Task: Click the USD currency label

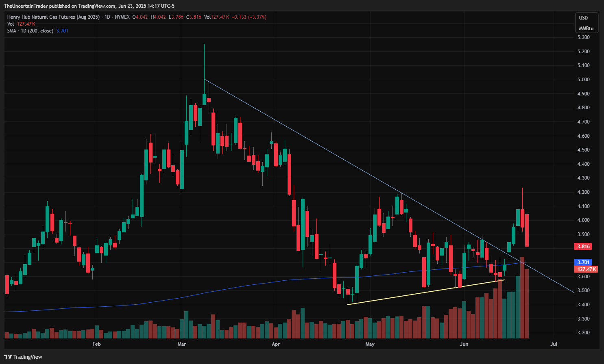Action: tap(584, 18)
